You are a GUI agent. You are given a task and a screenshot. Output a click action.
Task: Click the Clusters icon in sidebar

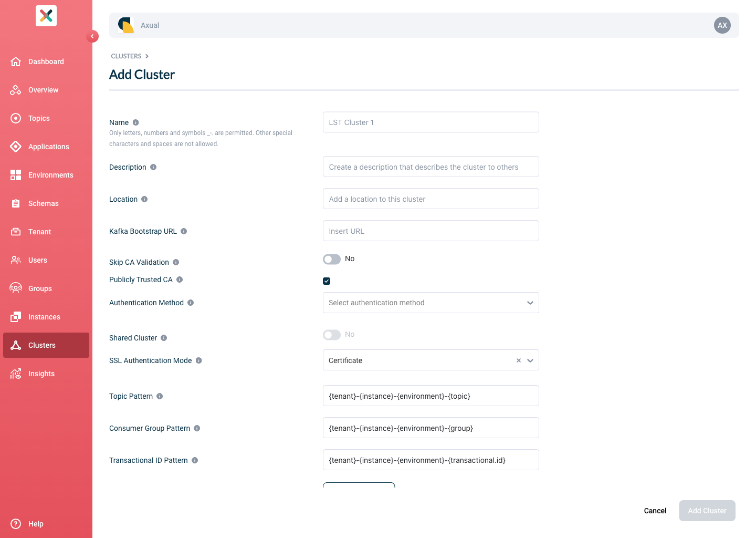[x=16, y=345]
